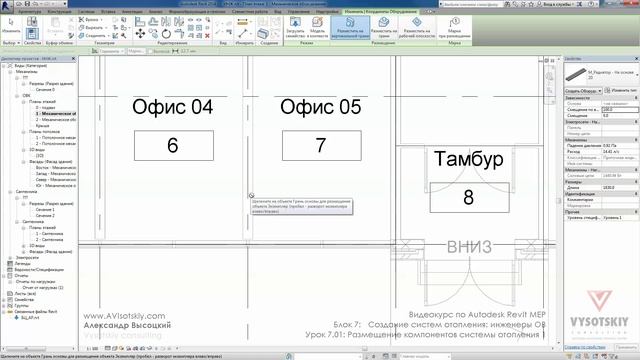Click the Save icon in quick access toolbar
640x360 pixels.
(x=27, y=4)
